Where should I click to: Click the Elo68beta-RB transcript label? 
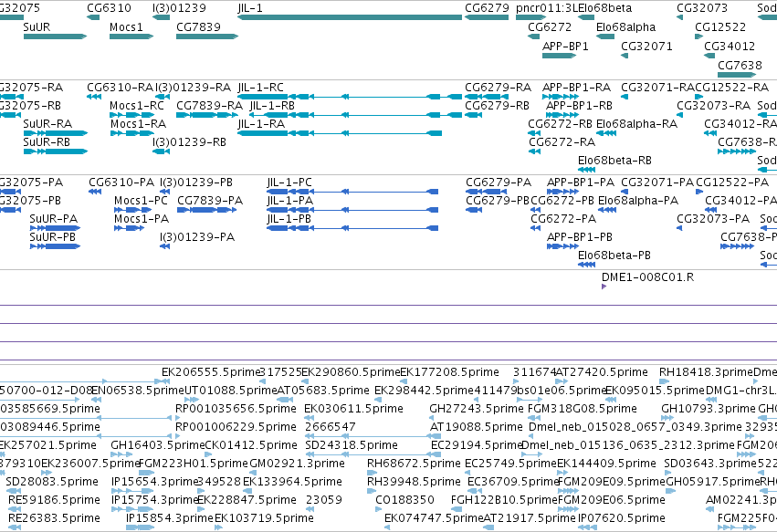[x=614, y=160]
